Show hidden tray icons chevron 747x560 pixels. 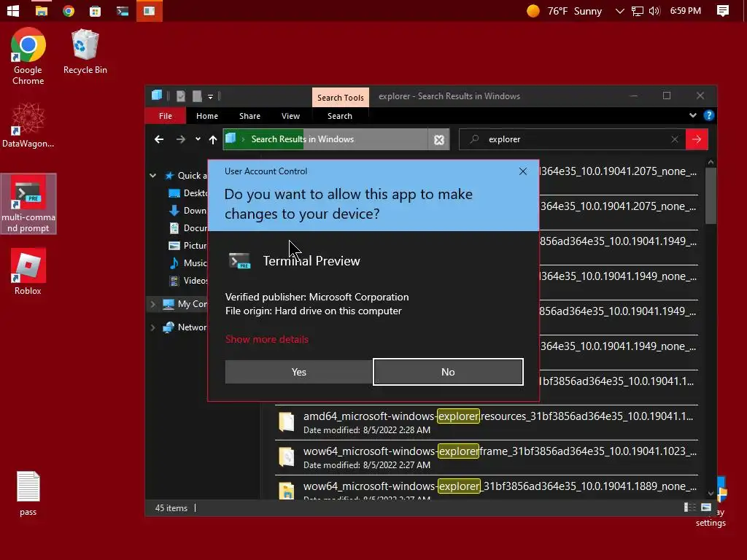(619, 10)
